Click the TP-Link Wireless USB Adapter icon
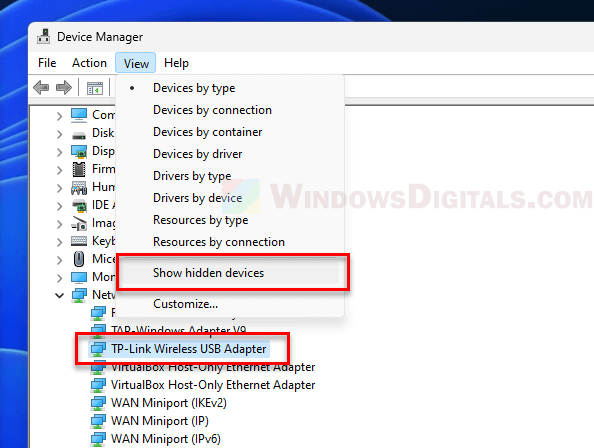Image resolution: width=594 pixels, height=448 pixels. pyautogui.click(x=98, y=349)
